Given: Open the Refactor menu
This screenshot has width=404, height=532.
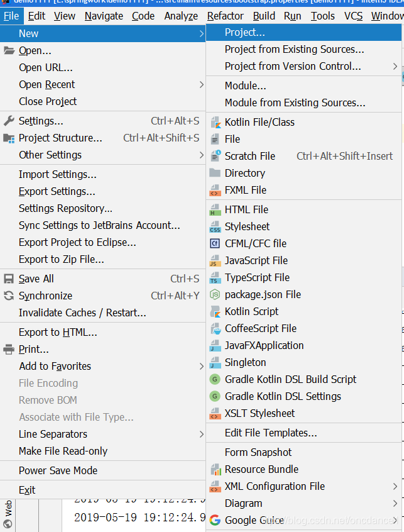Looking at the screenshot, I should pyautogui.click(x=225, y=16).
